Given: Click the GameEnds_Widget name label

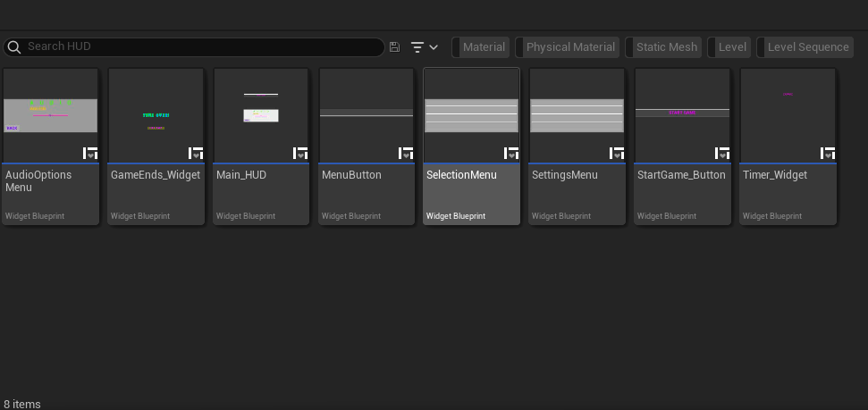Looking at the screenshot, I should click(x=155, y=175).
